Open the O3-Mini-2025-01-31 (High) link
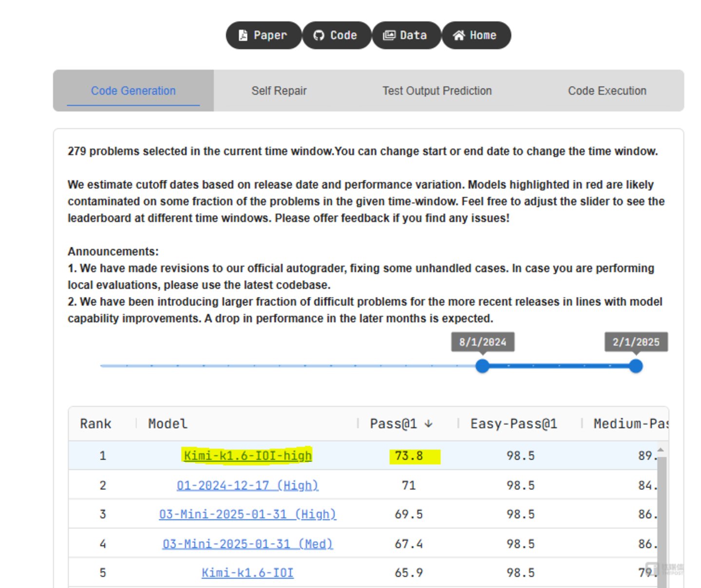The width and height of the screenshot is (701, 588). [247, 514]
